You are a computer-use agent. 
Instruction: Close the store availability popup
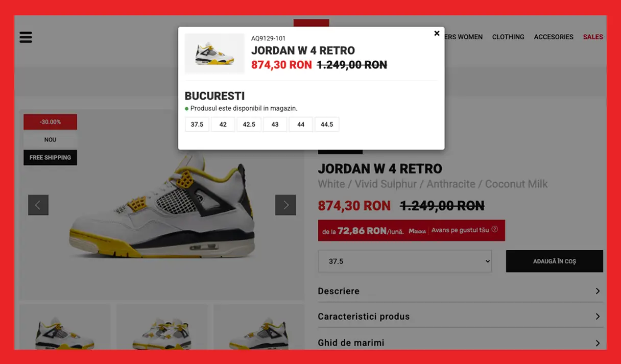coord(437,33)
